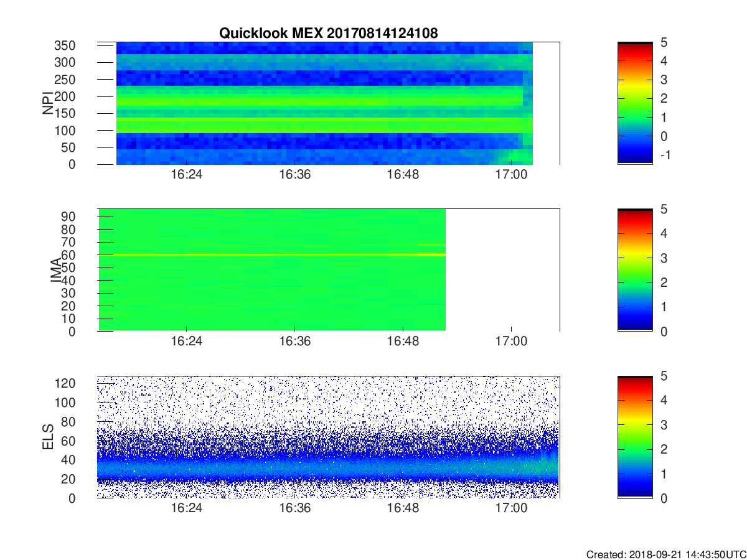Click the 17:00 tick under the NPI plot

tap(512, 175)
